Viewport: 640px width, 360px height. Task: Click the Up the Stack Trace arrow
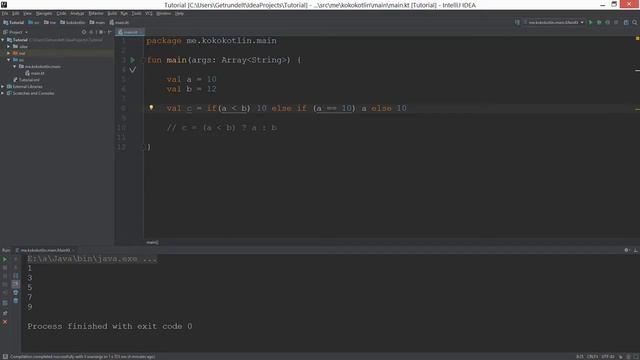point(16,259)
